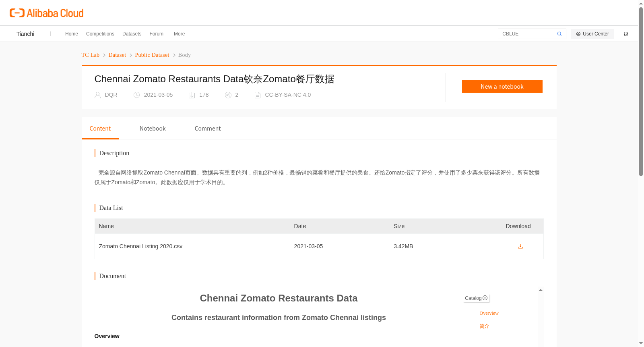Click the CC-BY-SA-NC 4.0 license text

coord(288,95)
